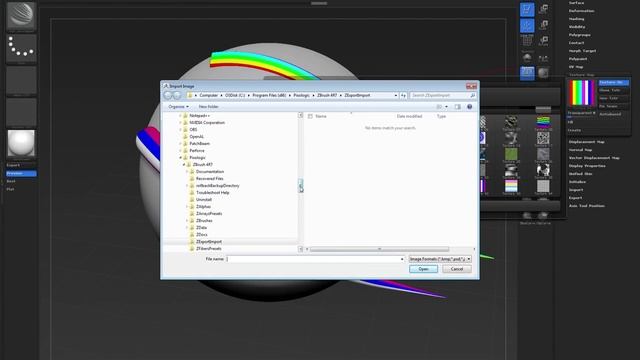This screenshot has width=640, height=360.
Task: Tick the Name column select-all checkbox
Action: pyautogui.click(x=310, y=116)
